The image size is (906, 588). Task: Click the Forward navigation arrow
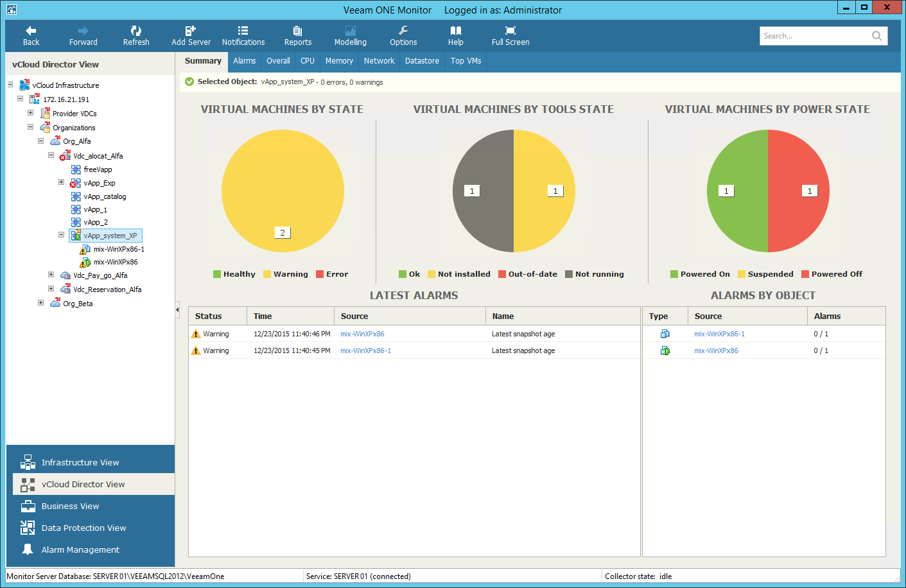[x=83, y=36]
